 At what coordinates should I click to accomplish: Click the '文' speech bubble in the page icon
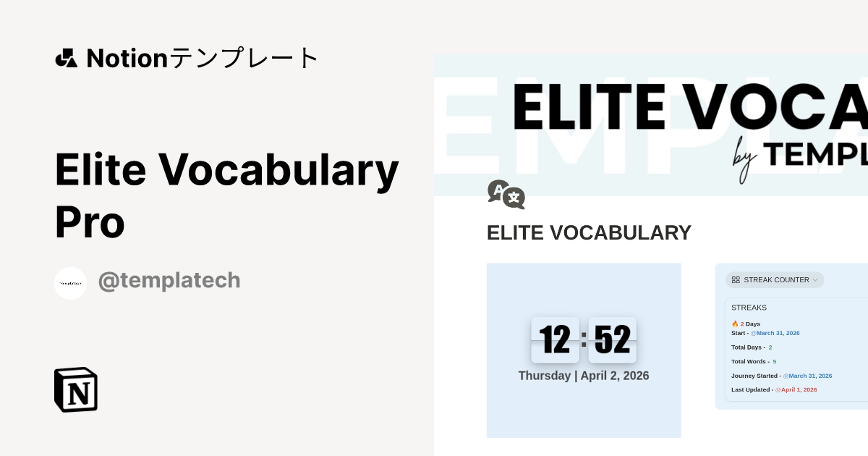[x=514, y=198]
